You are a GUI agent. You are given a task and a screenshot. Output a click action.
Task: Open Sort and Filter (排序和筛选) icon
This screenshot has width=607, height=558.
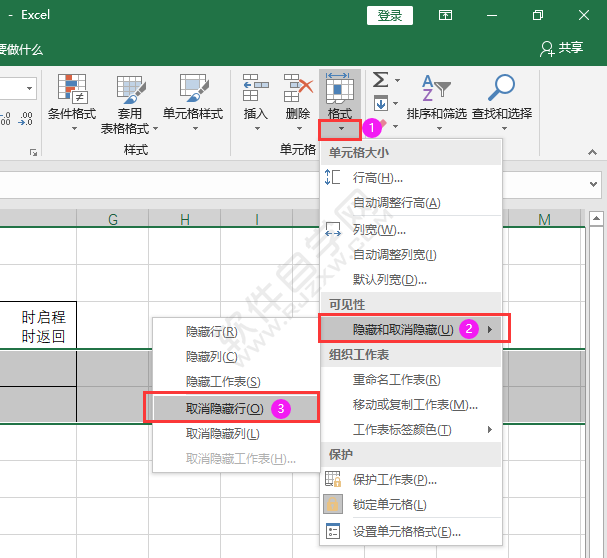[x=436, y=88]
